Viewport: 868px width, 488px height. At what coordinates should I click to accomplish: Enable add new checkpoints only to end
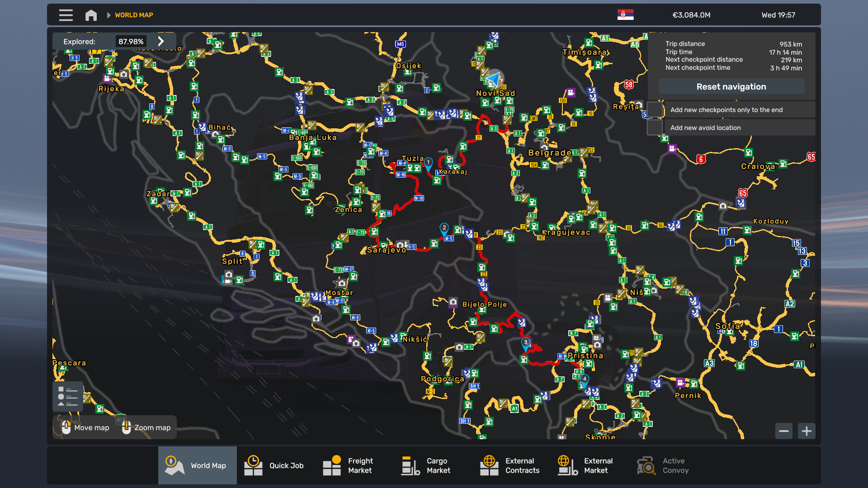tap(655, 110)
